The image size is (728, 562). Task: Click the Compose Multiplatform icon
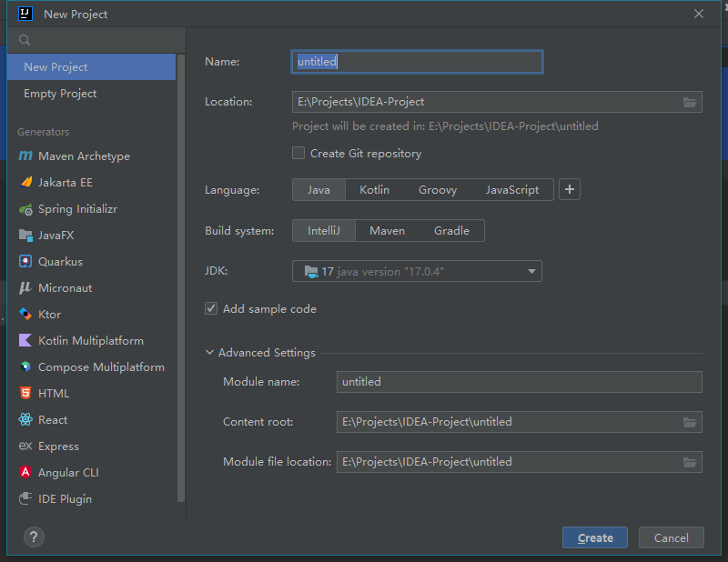point(25,366)
